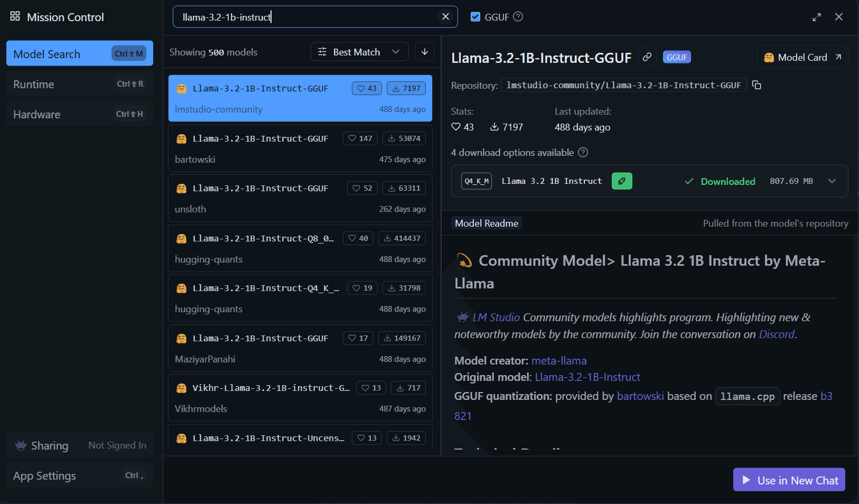Reverse the sort direction arrow
Image resolution: width=859 pixels, height=504 pixels.
coord(425,52)
